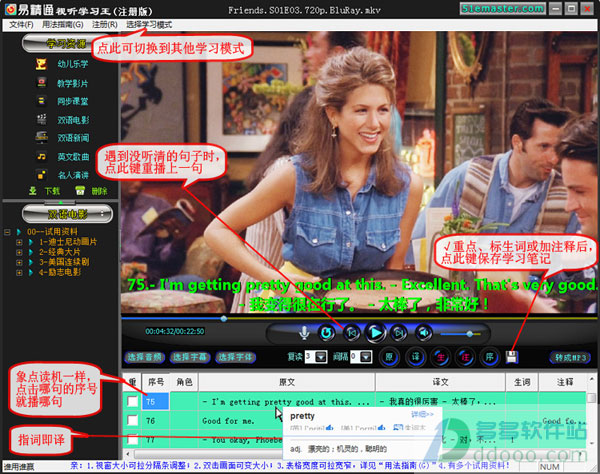Expand the 2-经典大片 tree node

[x=19, y=252]
